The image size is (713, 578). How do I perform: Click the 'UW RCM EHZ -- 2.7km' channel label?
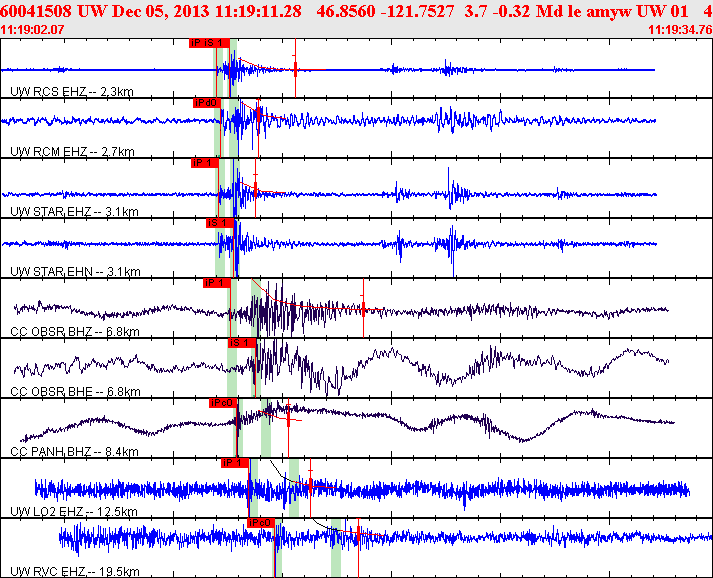[72, 151]
